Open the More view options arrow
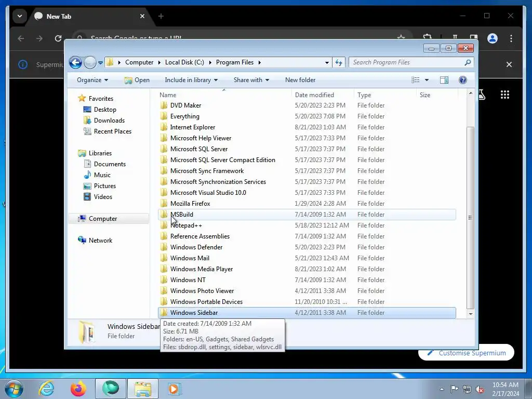 point(427,80)
